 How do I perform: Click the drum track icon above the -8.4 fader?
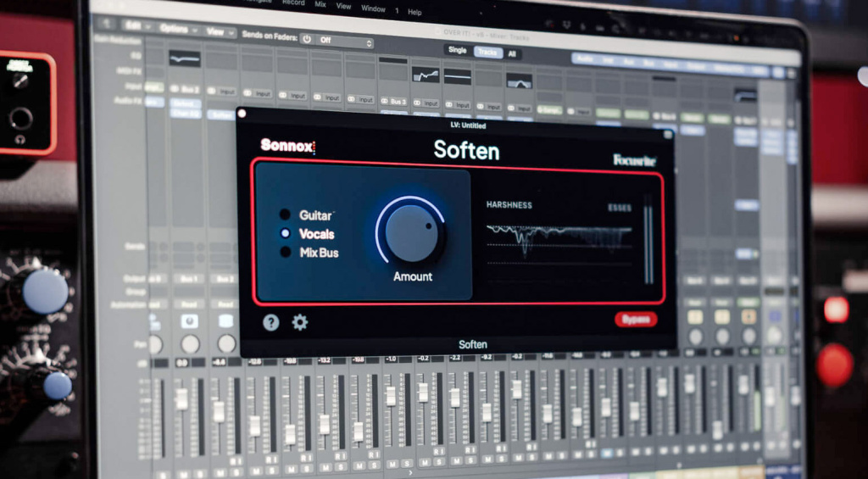225,321
